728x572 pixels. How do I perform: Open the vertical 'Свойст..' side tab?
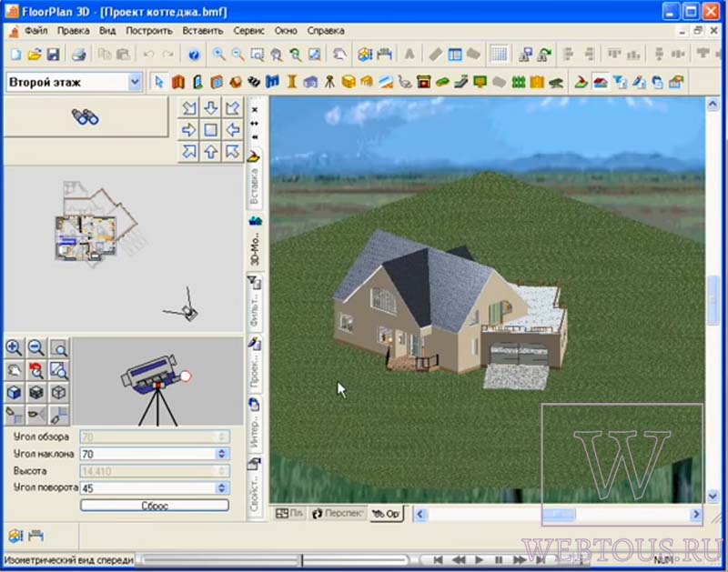coord(255,487)
